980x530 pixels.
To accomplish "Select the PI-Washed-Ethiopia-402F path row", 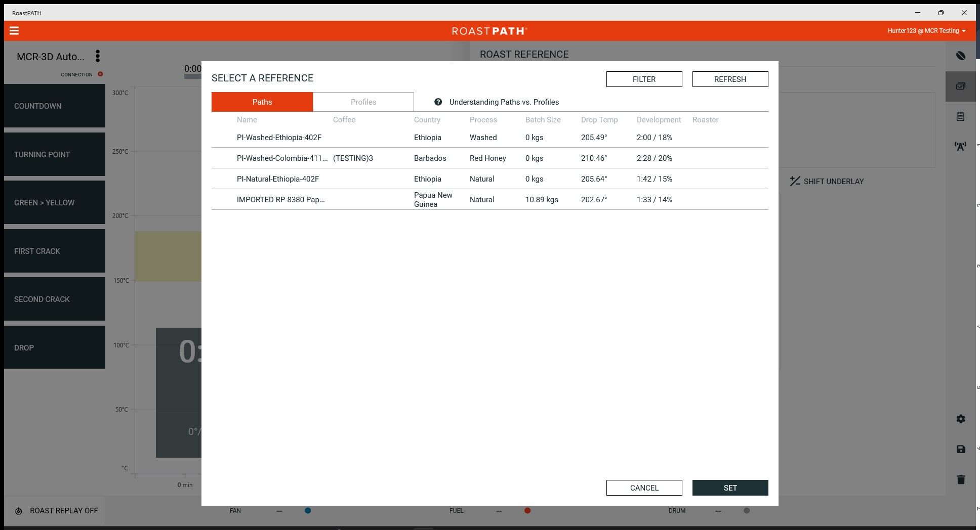I will point(490,138).
